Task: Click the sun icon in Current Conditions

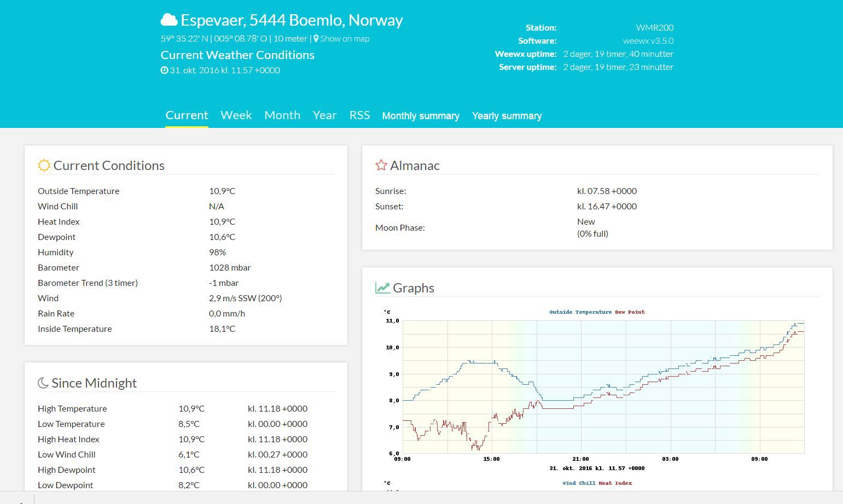Action: coord(44,166)
